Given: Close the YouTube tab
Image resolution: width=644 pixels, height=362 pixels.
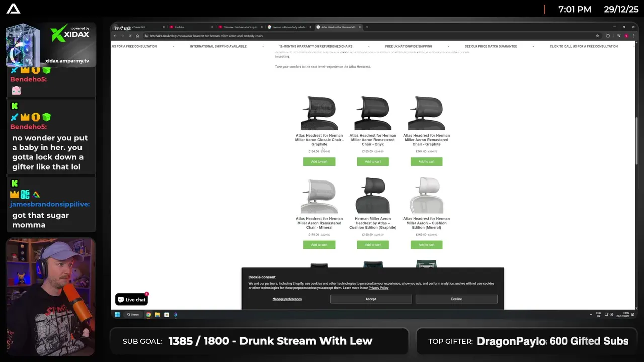Looking at the screenshot, I should [x=212, y=27].
